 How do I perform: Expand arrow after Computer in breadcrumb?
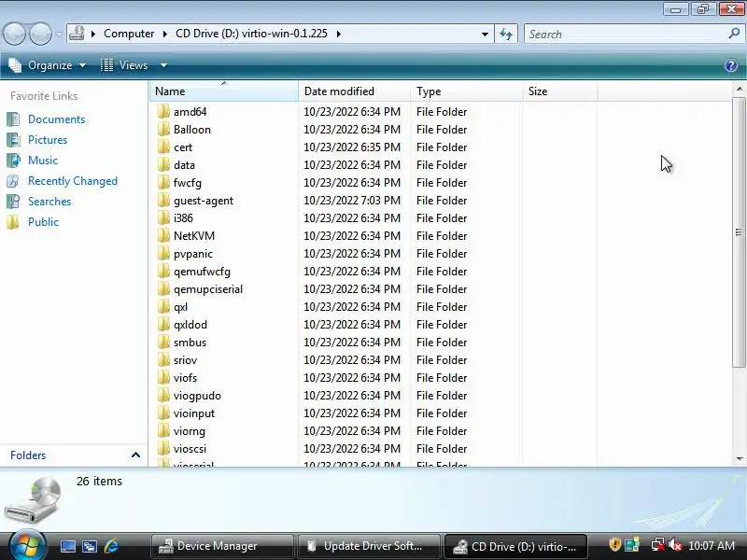click(165, 34)
